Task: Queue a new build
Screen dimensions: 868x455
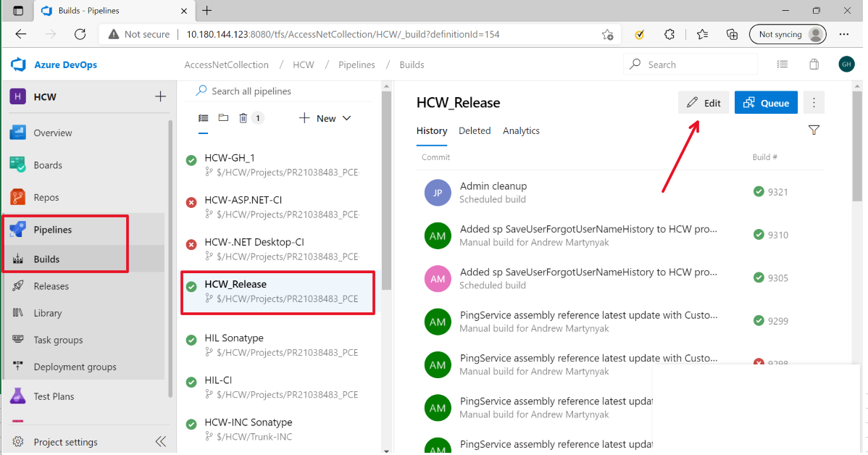Action: 766,103
